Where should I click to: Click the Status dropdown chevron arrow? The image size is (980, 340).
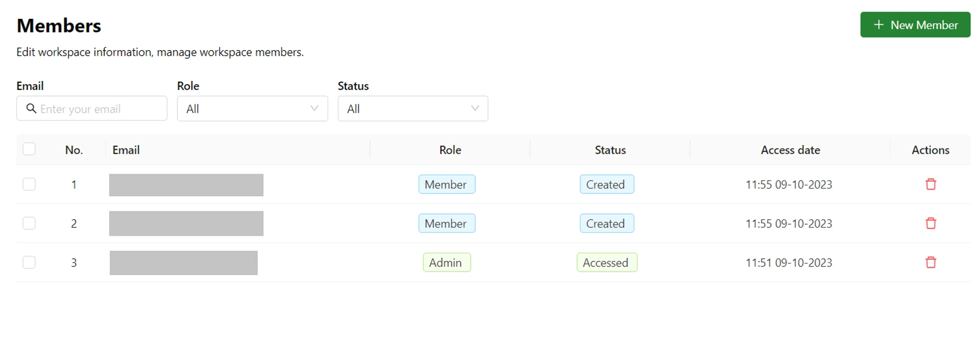[x=475, y=108]
